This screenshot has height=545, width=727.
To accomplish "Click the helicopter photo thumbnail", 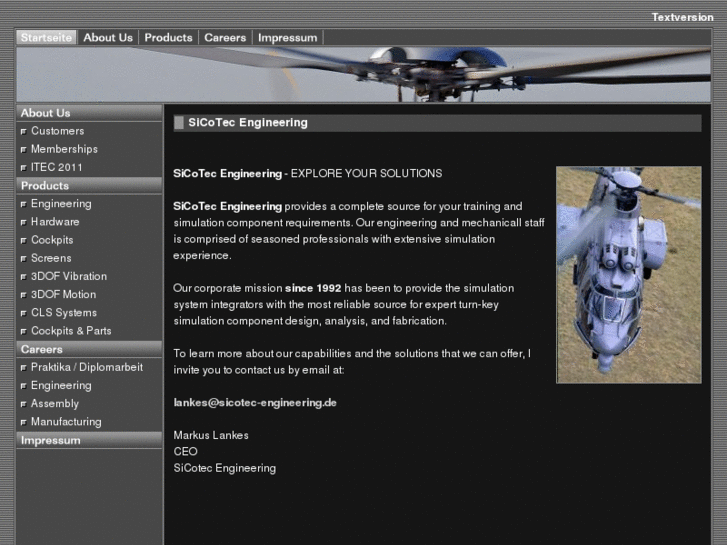I will (x=629, y=275).
